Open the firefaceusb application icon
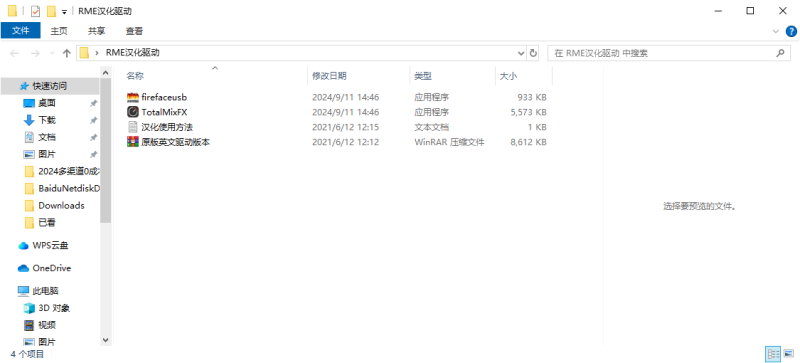Image resolution: width=800 pixels, height=363 pixels. click(133, 97)
